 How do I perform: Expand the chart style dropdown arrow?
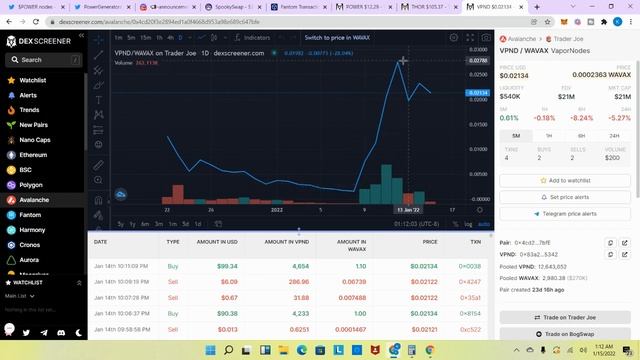[x=225, y=38]
